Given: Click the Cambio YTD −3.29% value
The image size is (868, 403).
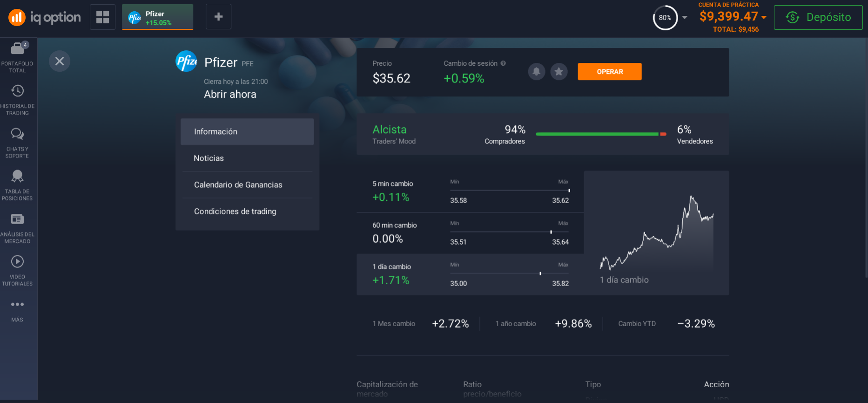Looking at the screenshot, I should click(x=696, y=324).
